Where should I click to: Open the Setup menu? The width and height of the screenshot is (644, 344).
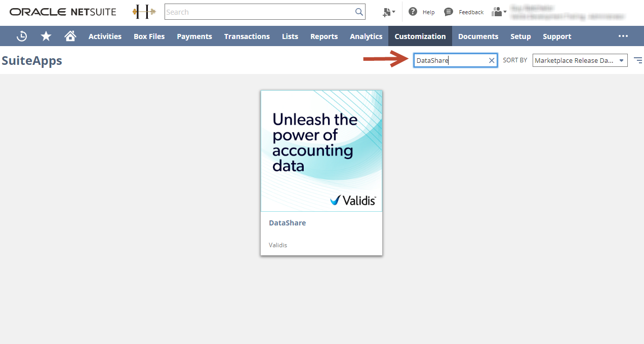[x=520, y=36]
